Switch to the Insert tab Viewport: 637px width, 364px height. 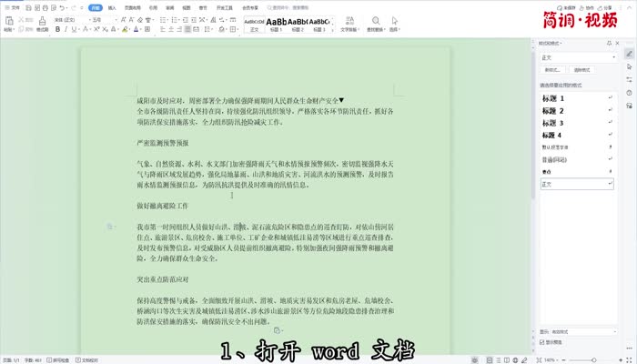click(112, 7)
